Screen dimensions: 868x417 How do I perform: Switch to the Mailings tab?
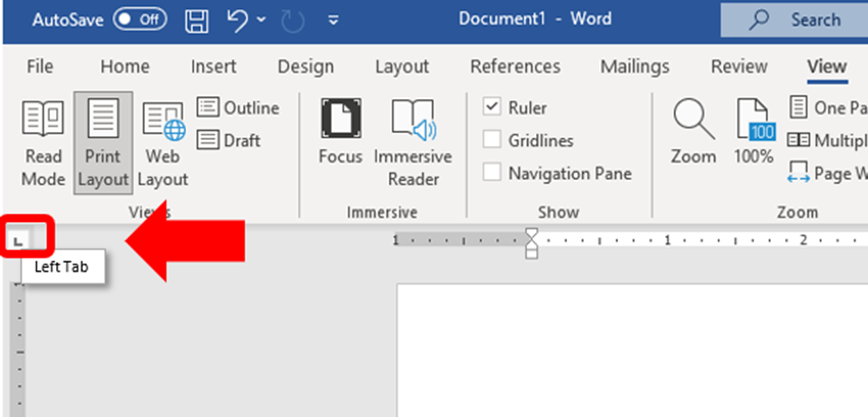coord(635,67)
